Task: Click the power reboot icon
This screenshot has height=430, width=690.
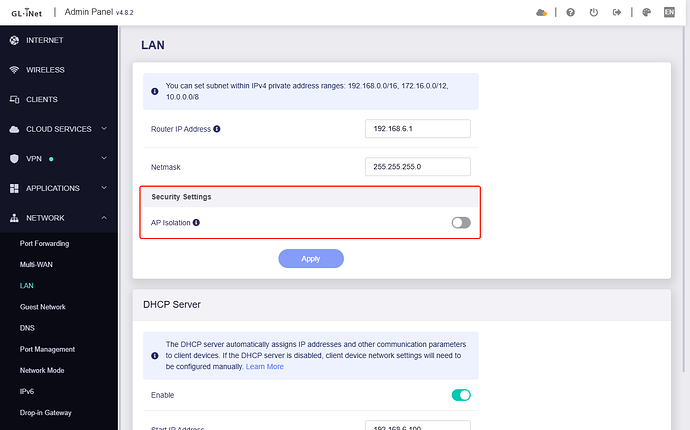Action: (x=594, y=13)
